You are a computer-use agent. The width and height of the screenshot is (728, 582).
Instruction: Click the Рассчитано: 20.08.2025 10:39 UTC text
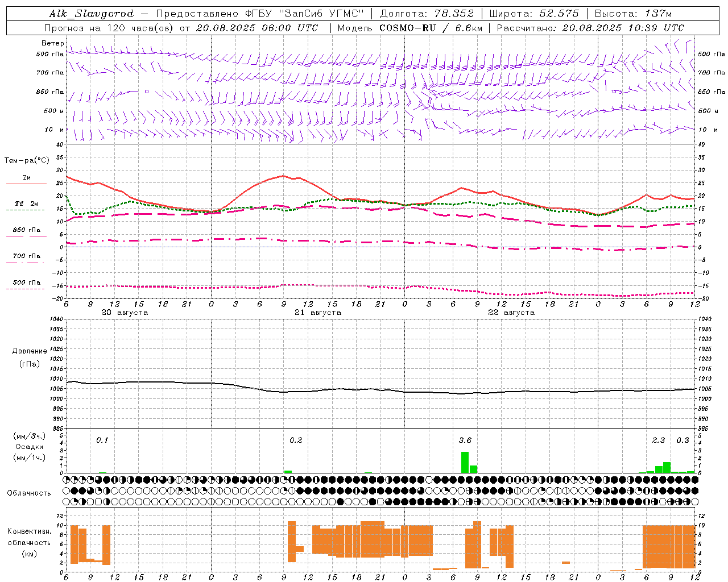point(590,28)
